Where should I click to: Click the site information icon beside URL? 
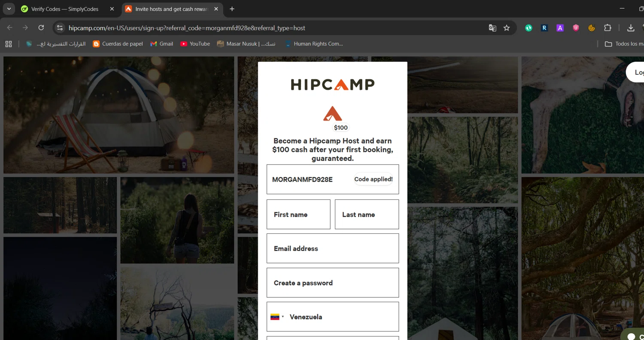[60, 28]
